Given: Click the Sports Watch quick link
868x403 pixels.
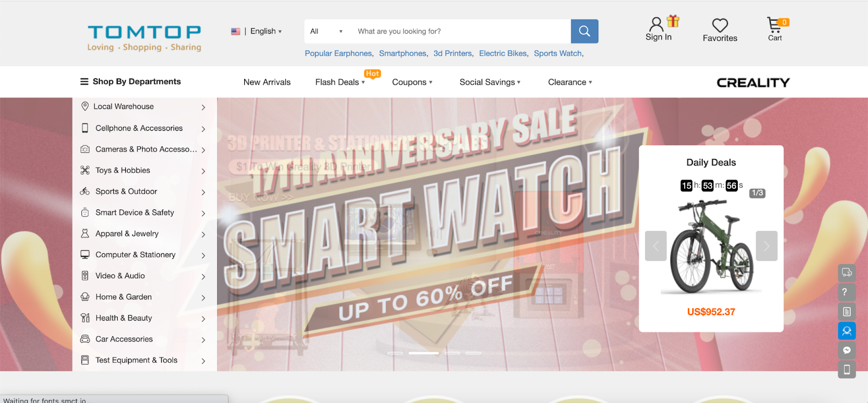Looking at the screenshot, I should 558,53.
